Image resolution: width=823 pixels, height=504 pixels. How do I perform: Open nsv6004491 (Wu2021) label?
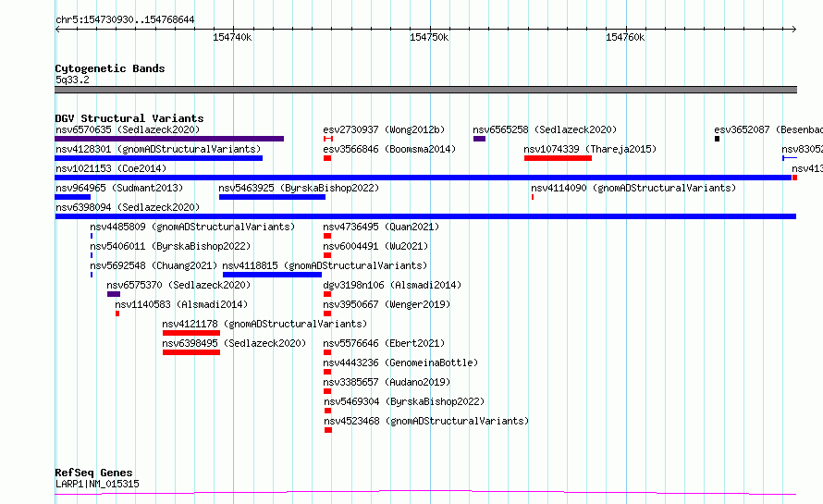click(375, 246)
